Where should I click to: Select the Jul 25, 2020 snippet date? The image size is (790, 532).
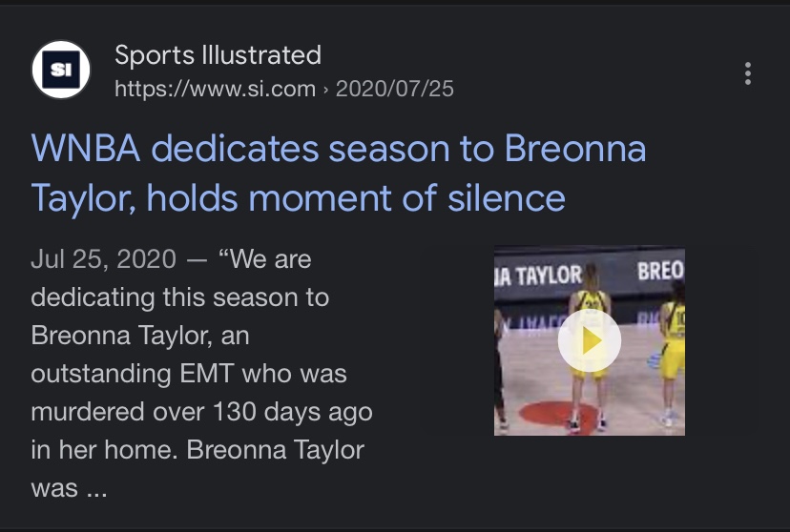tap(104, 259)
